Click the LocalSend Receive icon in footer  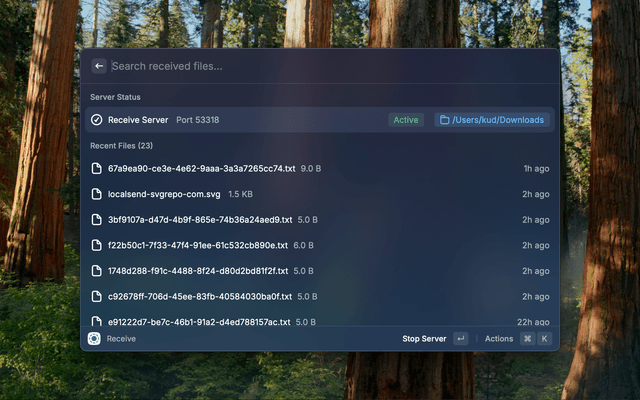(94, 339)
